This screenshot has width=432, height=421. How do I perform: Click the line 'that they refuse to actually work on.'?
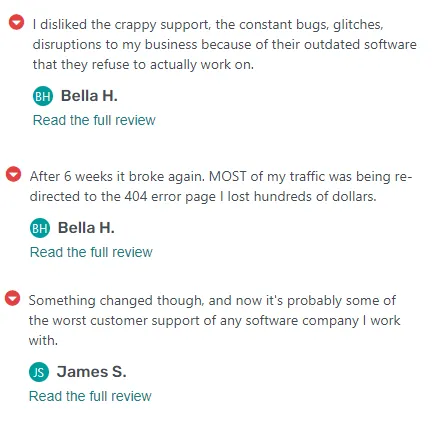coord(143,65)
